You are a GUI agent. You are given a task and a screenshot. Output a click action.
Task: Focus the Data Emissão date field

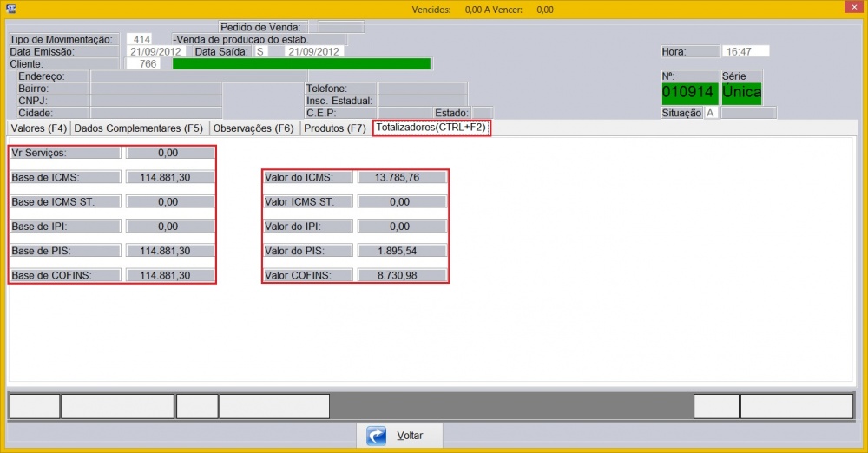[156, 52]
